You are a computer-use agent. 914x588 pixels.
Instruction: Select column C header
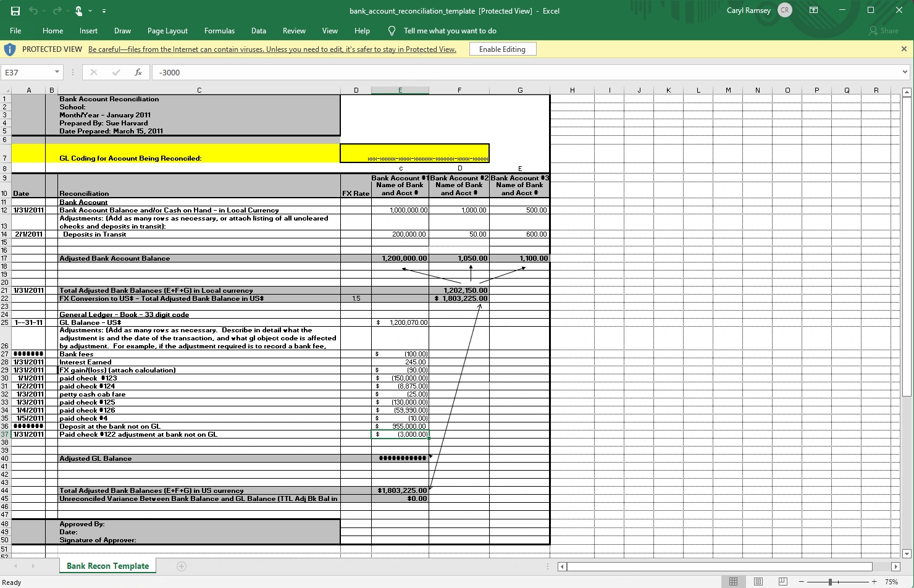coord(199,90)
